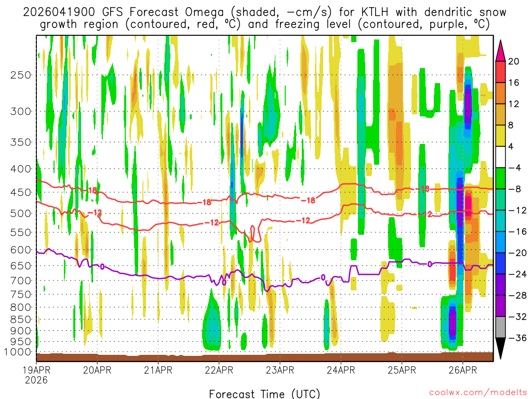Select the 19APR 2026 time axis label
The image size is (532, 399).
tap(36, 375)
